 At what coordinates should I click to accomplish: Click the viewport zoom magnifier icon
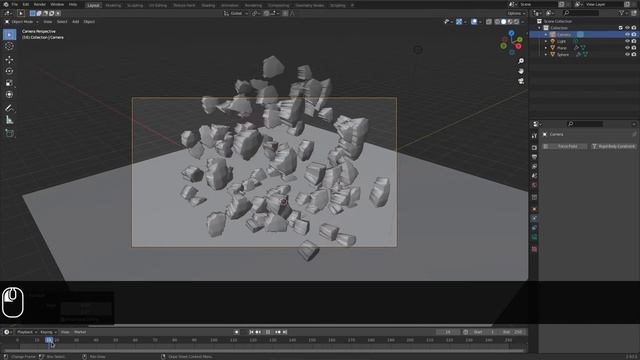coord(521,61)
